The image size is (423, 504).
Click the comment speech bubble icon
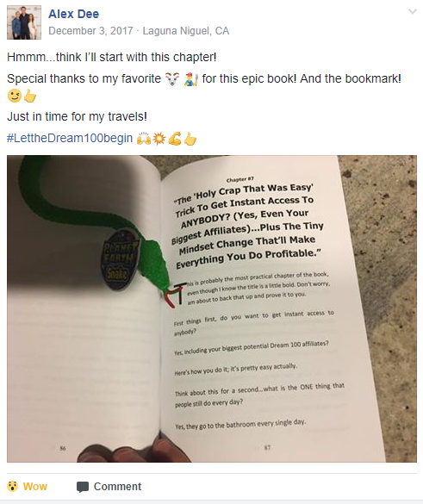(x=83, y=487)
